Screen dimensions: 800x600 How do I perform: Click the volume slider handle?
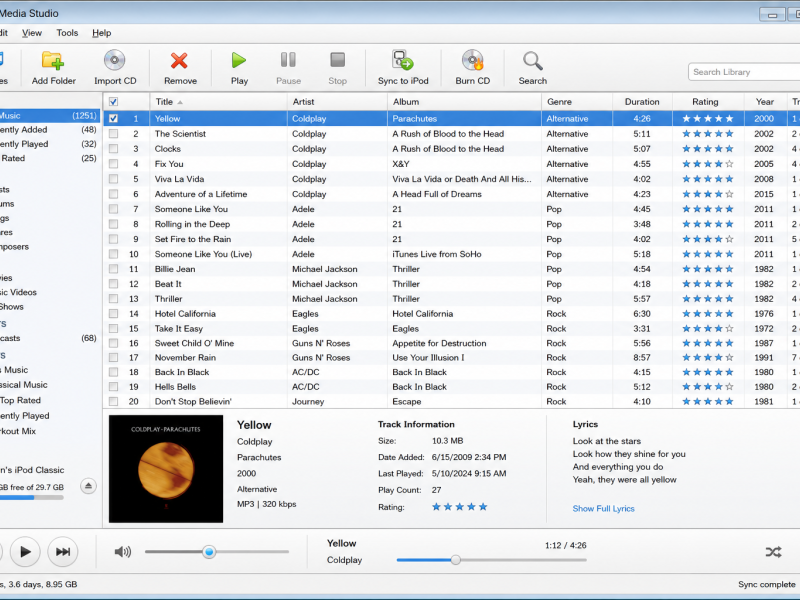pyautogui.click(x=209, y=552)
